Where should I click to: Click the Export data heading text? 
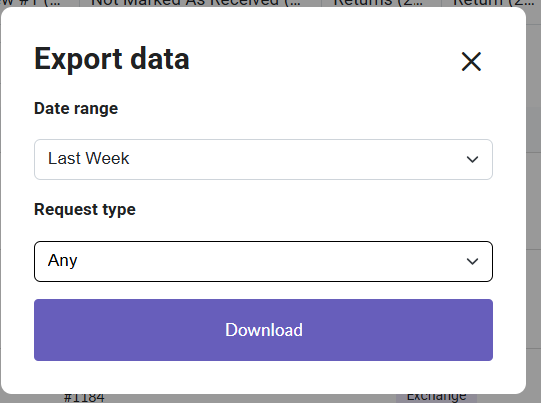[112, 59]
